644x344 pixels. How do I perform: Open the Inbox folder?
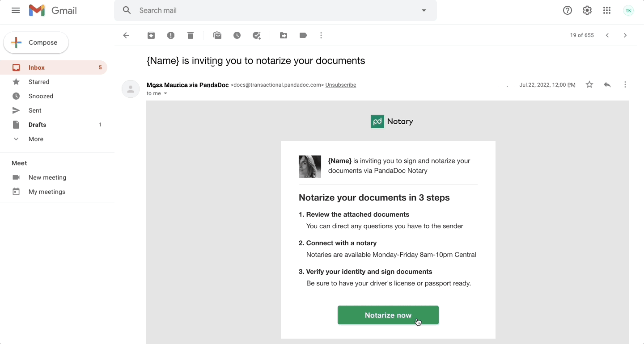coord(37,67)
